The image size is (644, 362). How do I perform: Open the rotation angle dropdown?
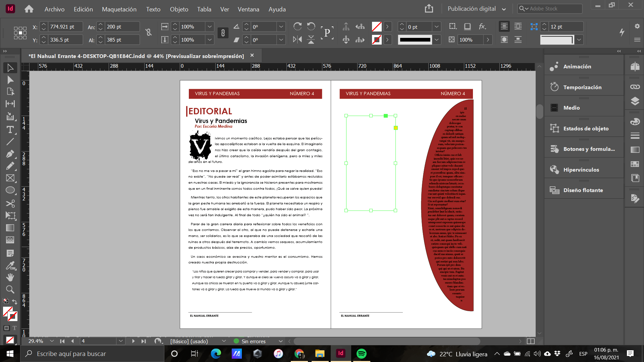281,26
